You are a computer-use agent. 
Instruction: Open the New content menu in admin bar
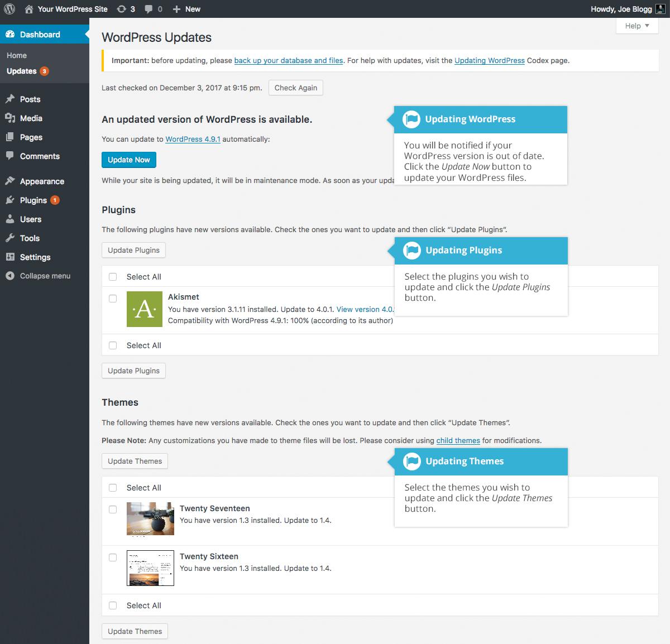pos(186,9)
